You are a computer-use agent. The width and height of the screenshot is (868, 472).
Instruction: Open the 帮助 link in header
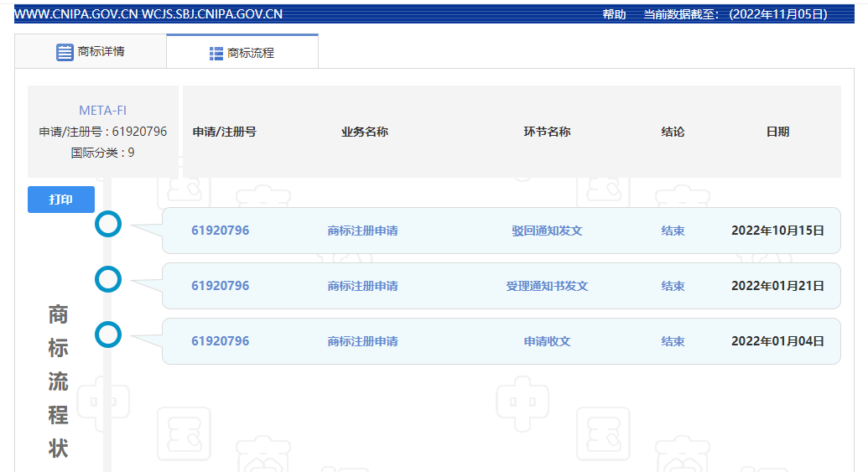[614, 14]
